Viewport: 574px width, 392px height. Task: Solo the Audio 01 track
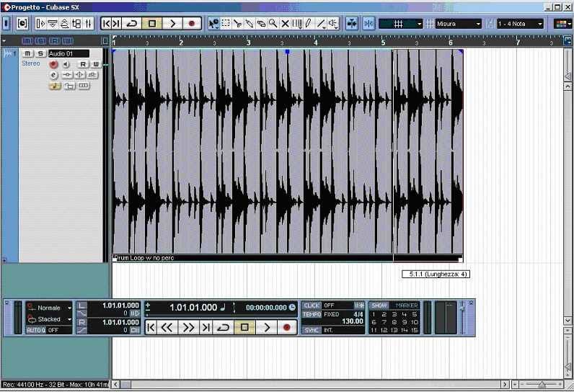pos(40,54)
